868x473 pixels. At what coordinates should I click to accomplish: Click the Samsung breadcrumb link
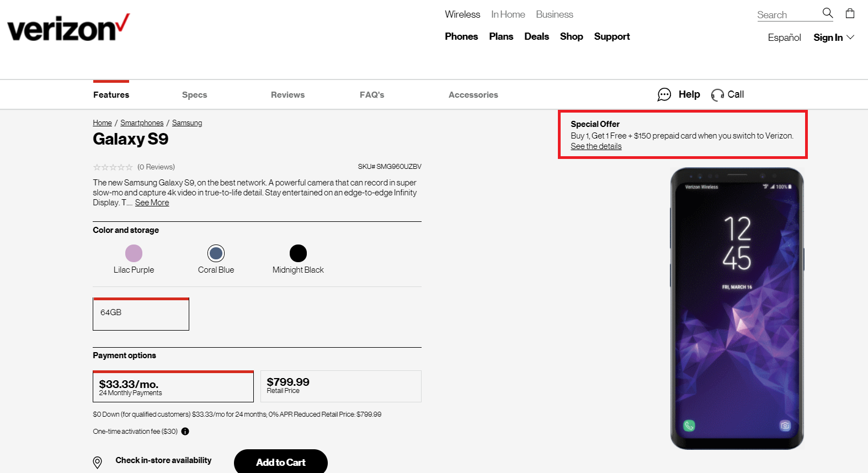[187, 123]
